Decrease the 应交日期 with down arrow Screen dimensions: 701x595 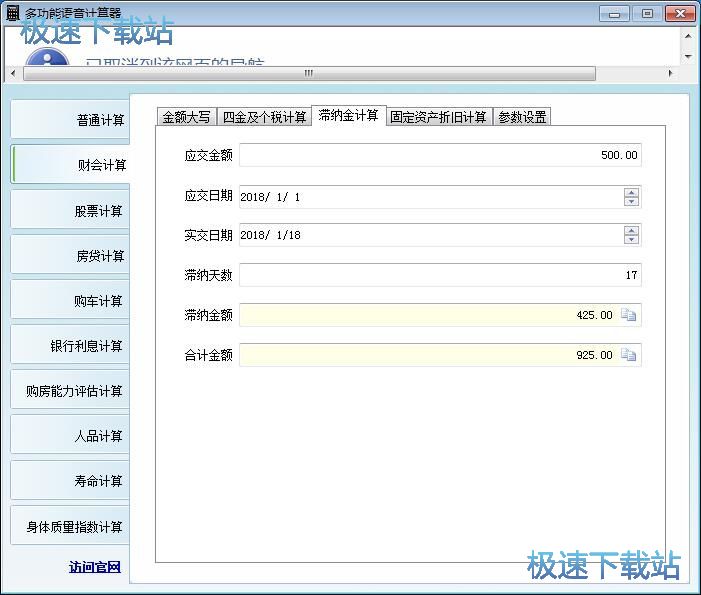pos(631,202)
